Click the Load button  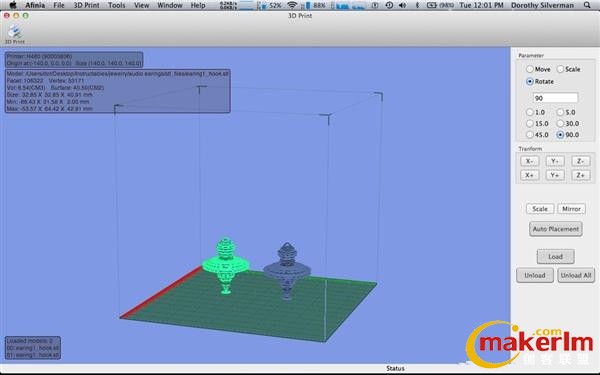point(555,256)
